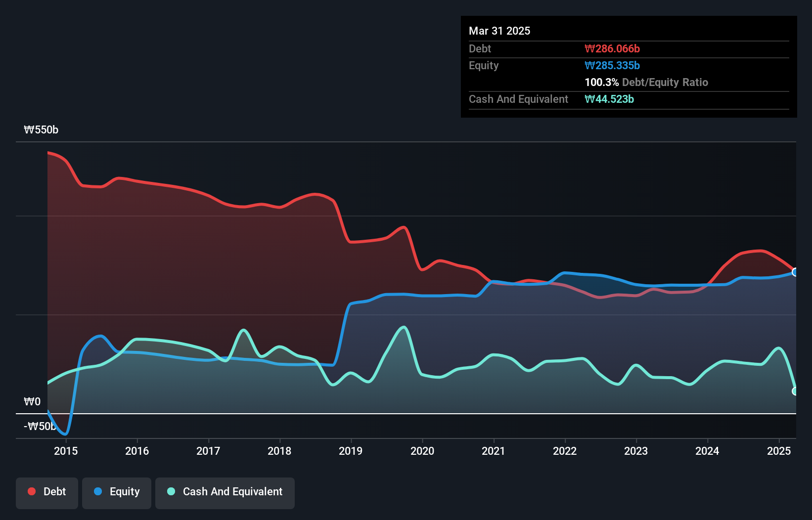
Task: Click the teal Cash And Equivalent legend dot
Action: (x=171, y=492)
